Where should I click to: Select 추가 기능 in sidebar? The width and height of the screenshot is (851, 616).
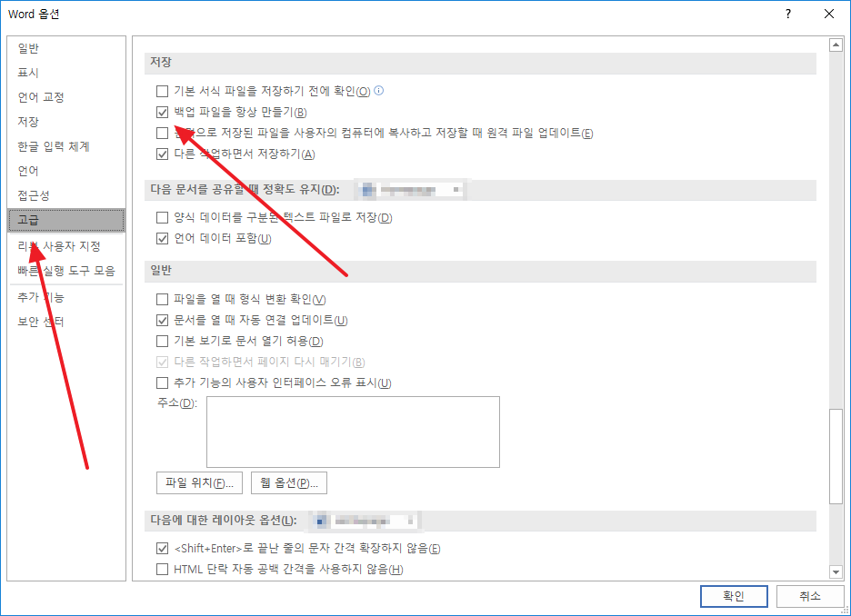coord(66,297)
